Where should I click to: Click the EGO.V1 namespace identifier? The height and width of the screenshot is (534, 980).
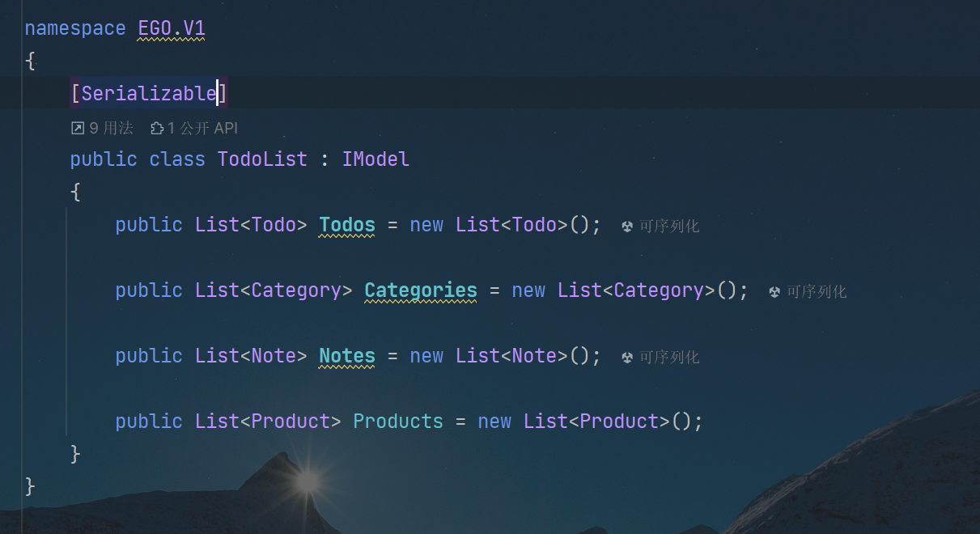(x=172, y=29)
